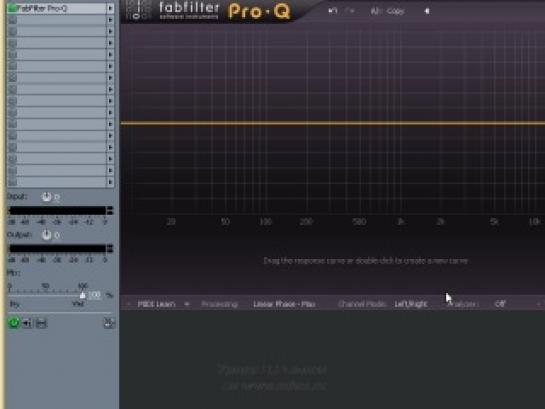Toggle the enable icon of the second insert slot
Viewport: 545px width, 409px height.
pos(12,20)
